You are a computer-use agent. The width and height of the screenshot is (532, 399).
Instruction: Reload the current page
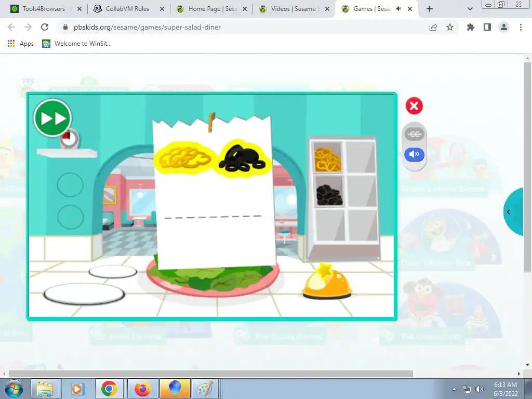(45, 27)
